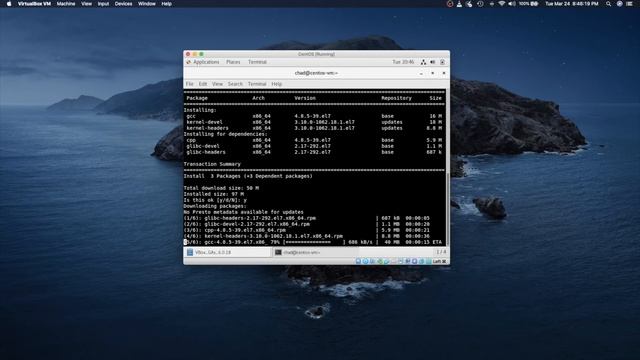Image resolution: width=640 pixels, height=360 pixels.
Task: Minimize the chad@centos-vm terminal window
Action: (421, 73)
